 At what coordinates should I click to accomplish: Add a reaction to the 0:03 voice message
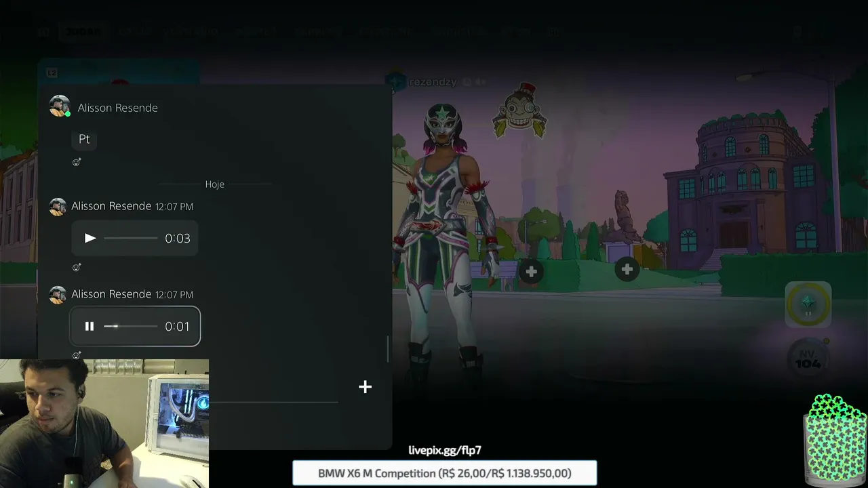point(77,267)
